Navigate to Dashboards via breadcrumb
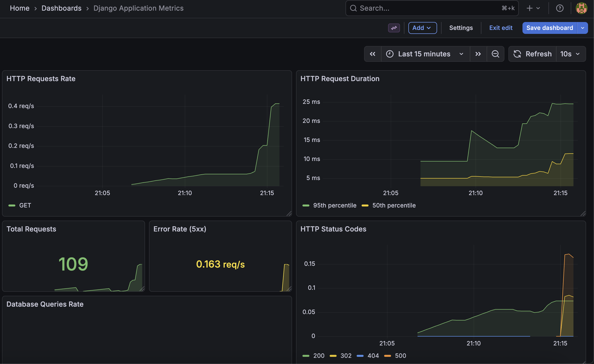The image size is (594, 364). [x=61, y=8]
